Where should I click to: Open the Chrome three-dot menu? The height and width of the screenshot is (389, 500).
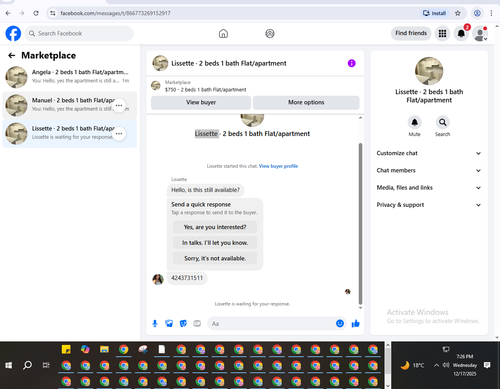click(x=491, y=13)
